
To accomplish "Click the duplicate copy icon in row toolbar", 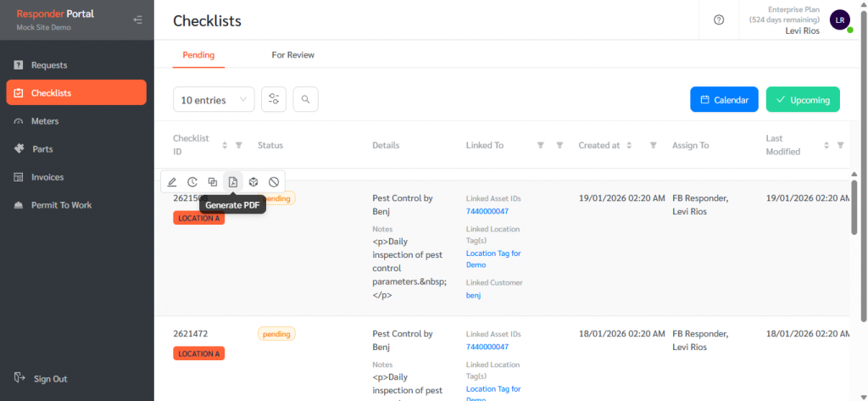I will coord(213,181).
